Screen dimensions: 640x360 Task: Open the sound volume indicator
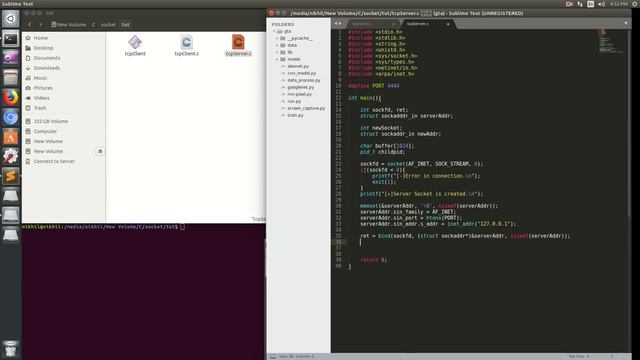coord(601,4)
